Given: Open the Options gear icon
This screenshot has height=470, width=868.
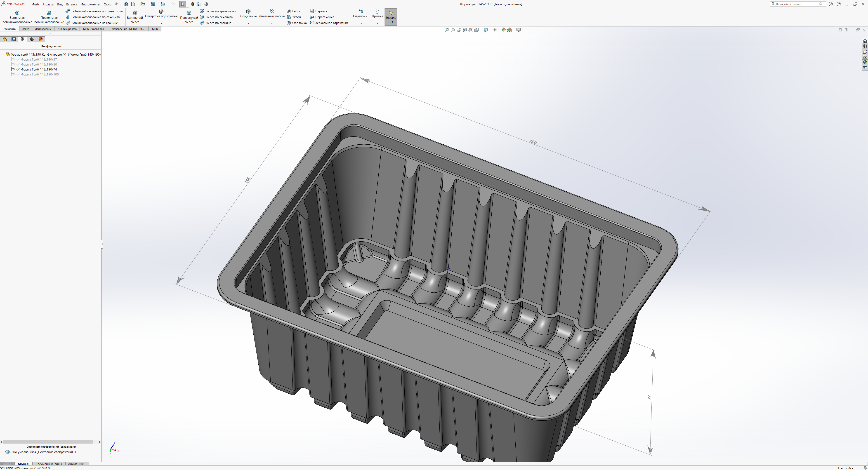Looking at the screenshot, I should click(206, 4).
